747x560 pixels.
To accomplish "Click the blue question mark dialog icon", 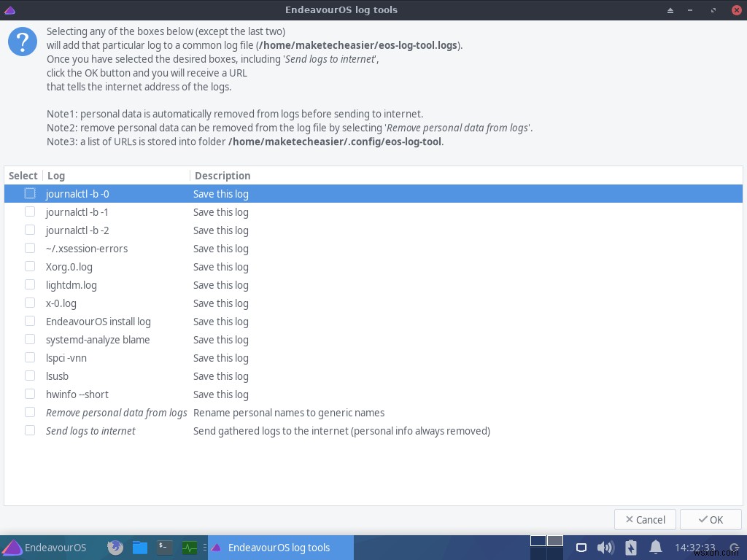I will pyautogui.click(x=23, y=42).
